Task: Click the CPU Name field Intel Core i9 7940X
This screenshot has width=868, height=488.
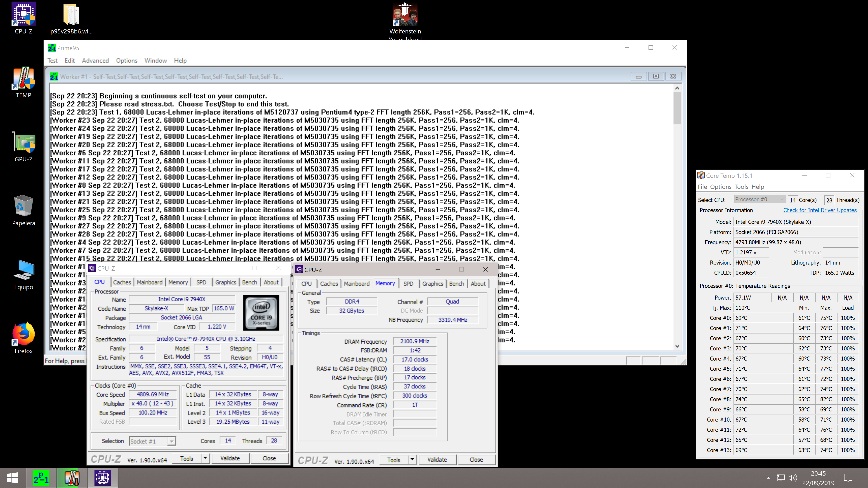Action: [182, 299]
